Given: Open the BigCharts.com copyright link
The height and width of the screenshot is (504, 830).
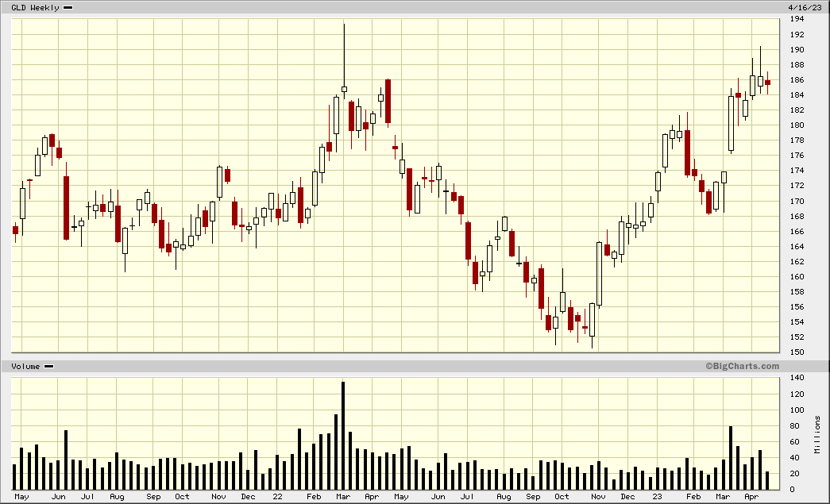Looking at the screenshot, I should (741, 366).
